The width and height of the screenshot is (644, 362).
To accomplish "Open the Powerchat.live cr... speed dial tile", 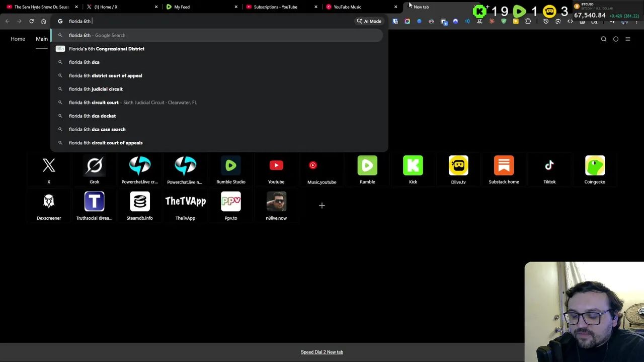I will [139, 170].
